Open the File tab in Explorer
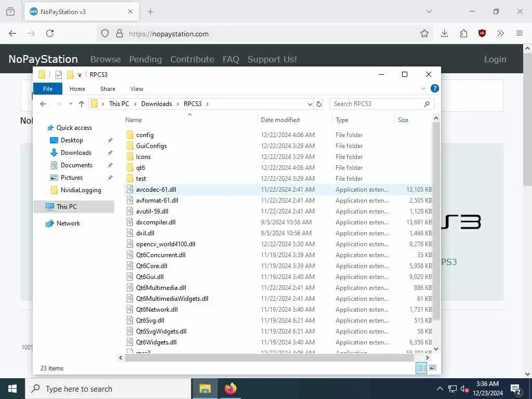This screenshot has height=399, width=532. (x=48, y=88)
